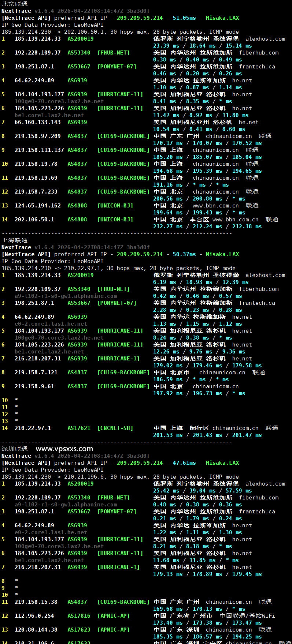Select the latency reading 197.92 ms
The image size is (292, 644).
point(168,393)
